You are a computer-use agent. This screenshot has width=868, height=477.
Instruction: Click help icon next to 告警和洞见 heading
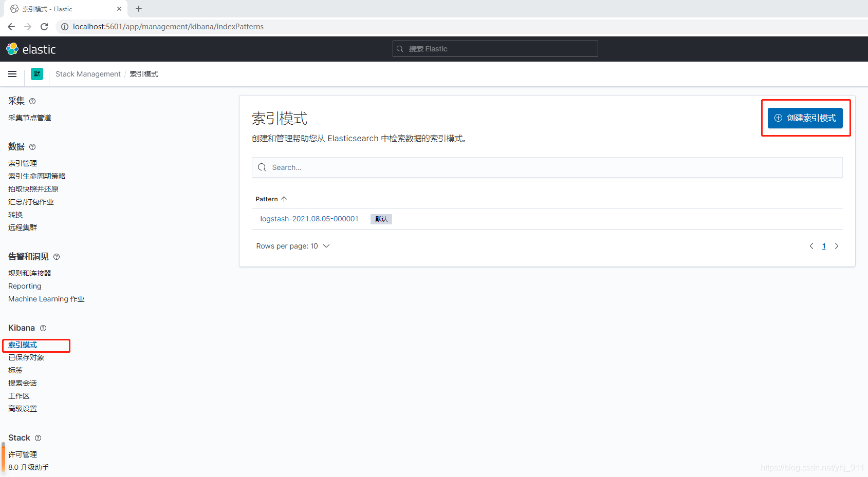click(57, 257)
